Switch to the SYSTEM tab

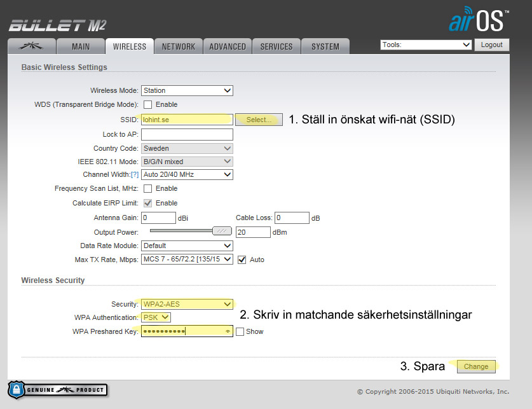pos(325,46)
